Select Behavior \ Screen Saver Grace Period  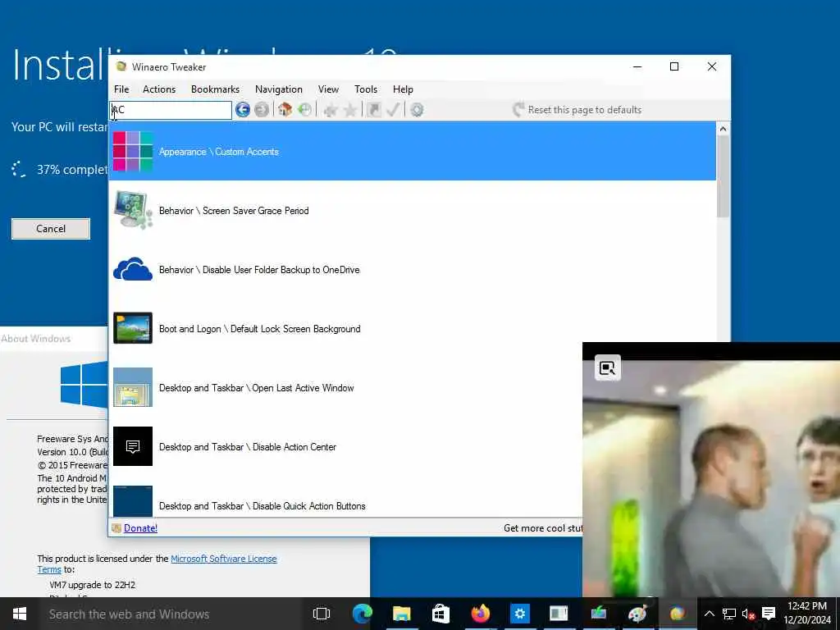click(412, 211)
